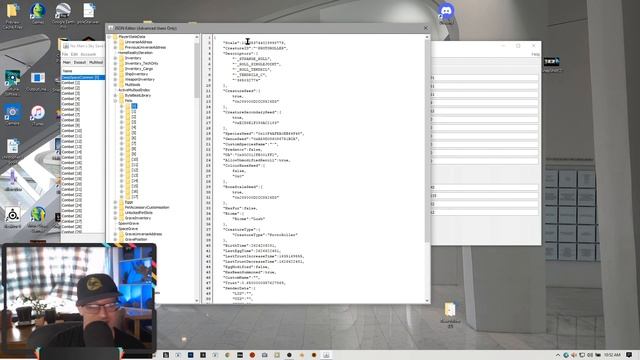Select Pets entry [0] in tree
Screen dimensions: 640x360
coord(134,106)
